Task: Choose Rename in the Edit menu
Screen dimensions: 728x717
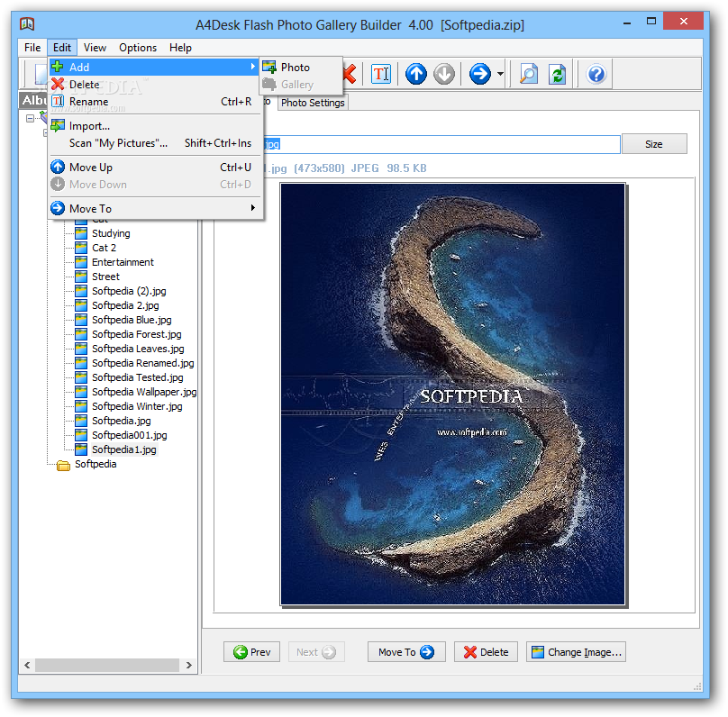Action: (155, 102)
